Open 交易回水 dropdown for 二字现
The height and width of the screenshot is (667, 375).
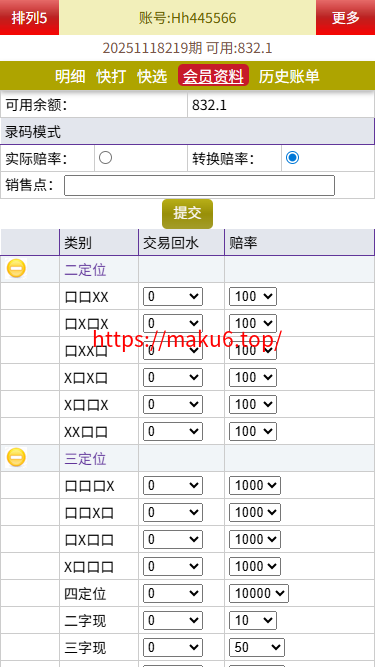[173, 621]
